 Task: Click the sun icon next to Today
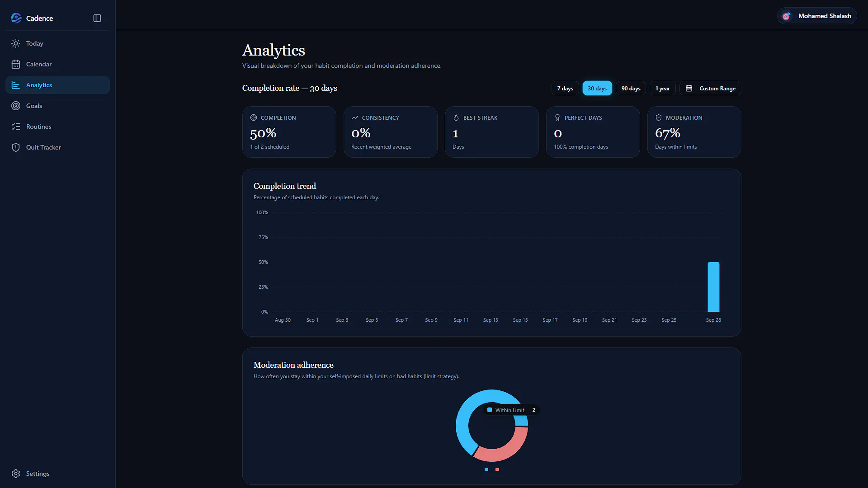pyautogui.click(x=16, y=43)
